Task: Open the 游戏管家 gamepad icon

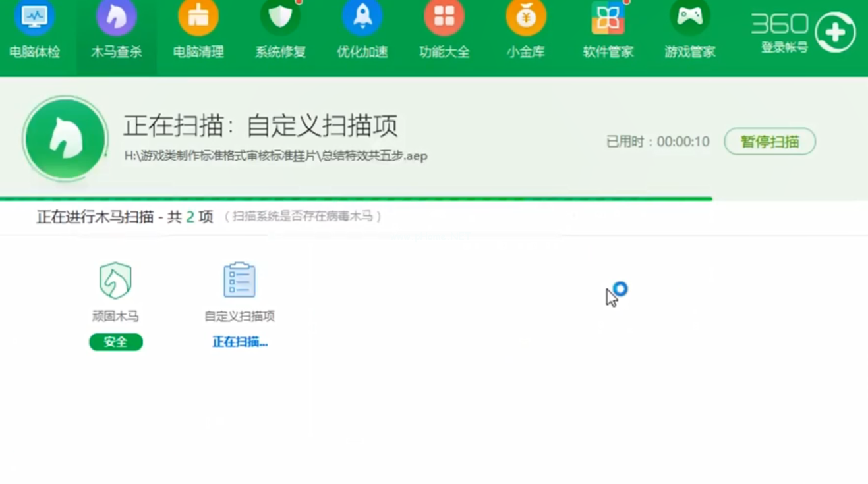Action: pyautogui.click(x=689, y=18)
